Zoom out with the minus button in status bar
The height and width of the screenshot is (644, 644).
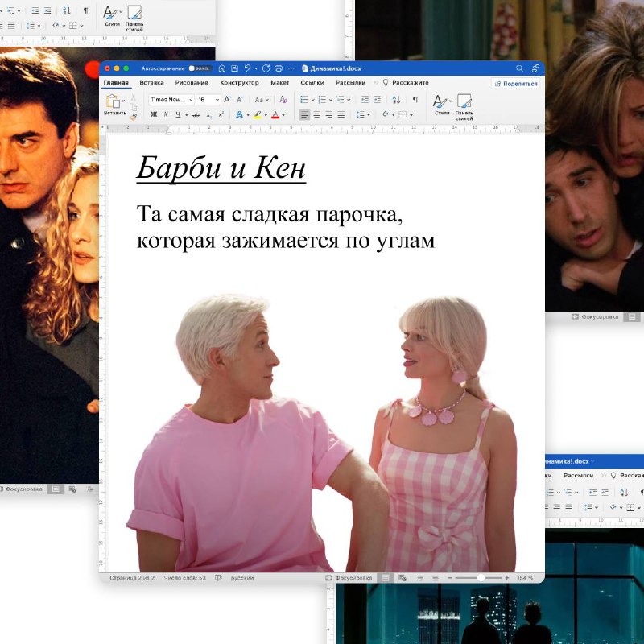(x=450, y=578)
